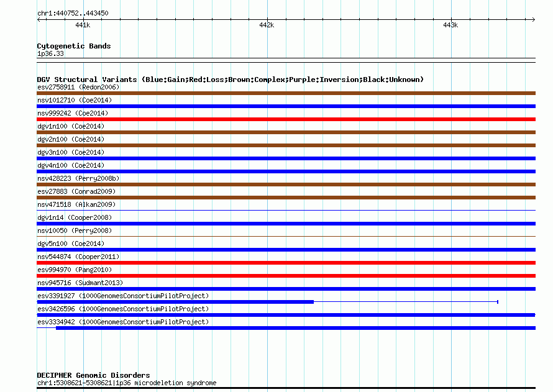Screen dimensions: 553x392
Task: Select the blue bar for nsv945716
Action: point(286,289)
